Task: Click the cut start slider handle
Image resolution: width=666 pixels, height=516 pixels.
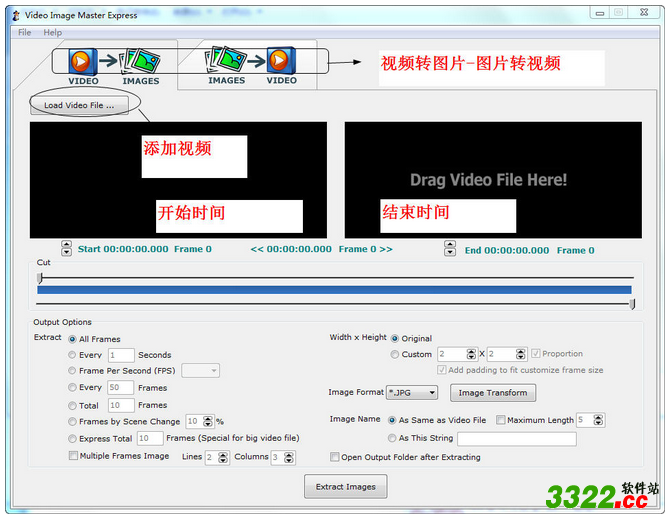Action: [40, 278]
